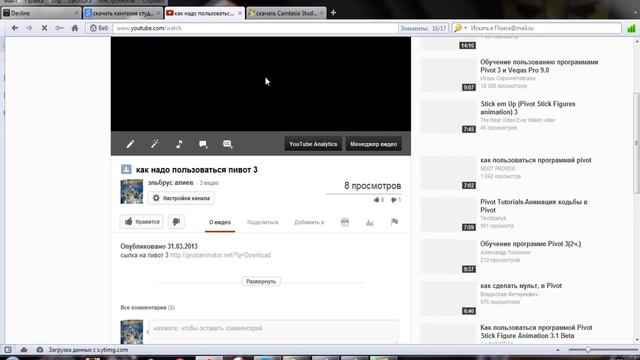Select the Поделиться tab

click(262, 222)
